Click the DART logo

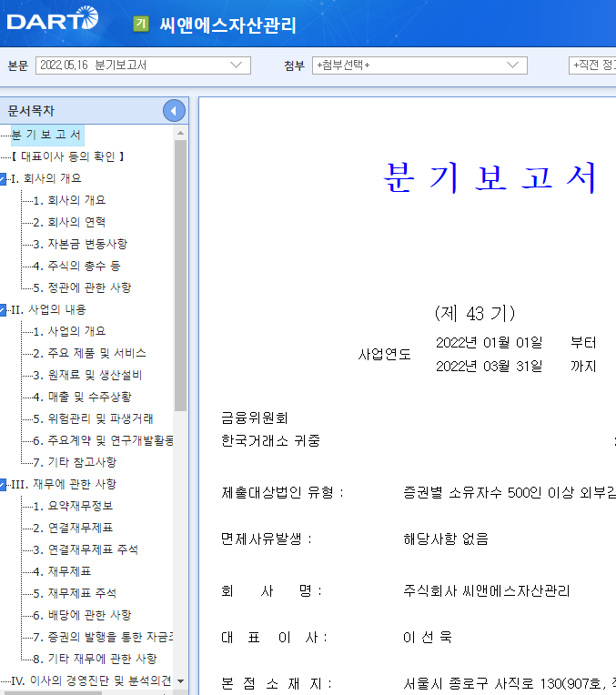click(x=53, y=18)
